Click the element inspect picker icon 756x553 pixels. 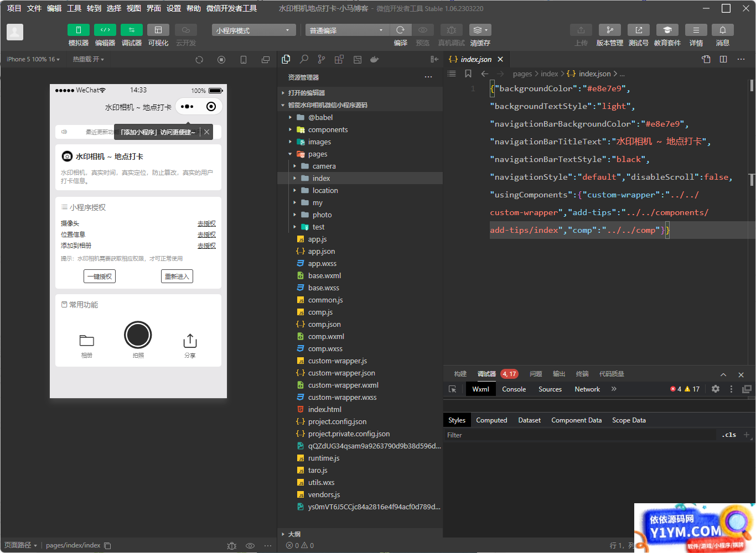click(x=452, y=389)
